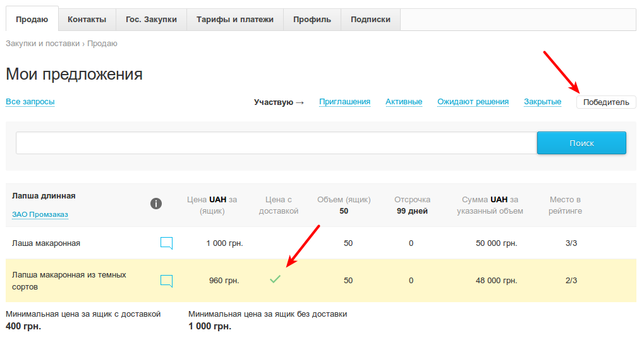
Task: Select Лапша макаронная из темных сортов name
Action: pos(69,281)
